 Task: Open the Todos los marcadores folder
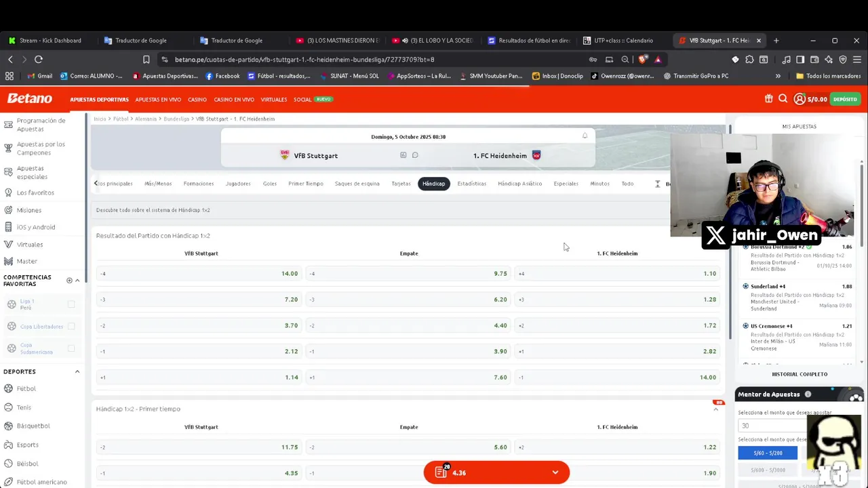[x=829, y=76]
